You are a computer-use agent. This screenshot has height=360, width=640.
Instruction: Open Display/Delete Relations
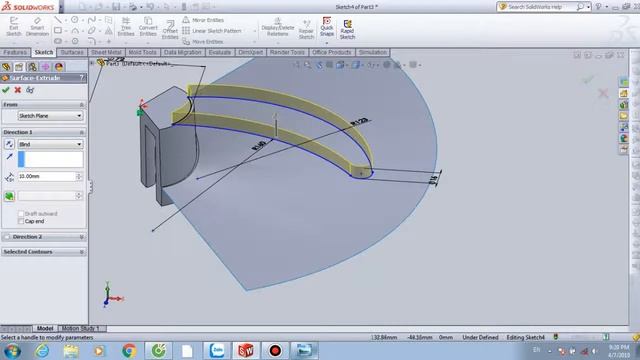click(x=278, y=27)
